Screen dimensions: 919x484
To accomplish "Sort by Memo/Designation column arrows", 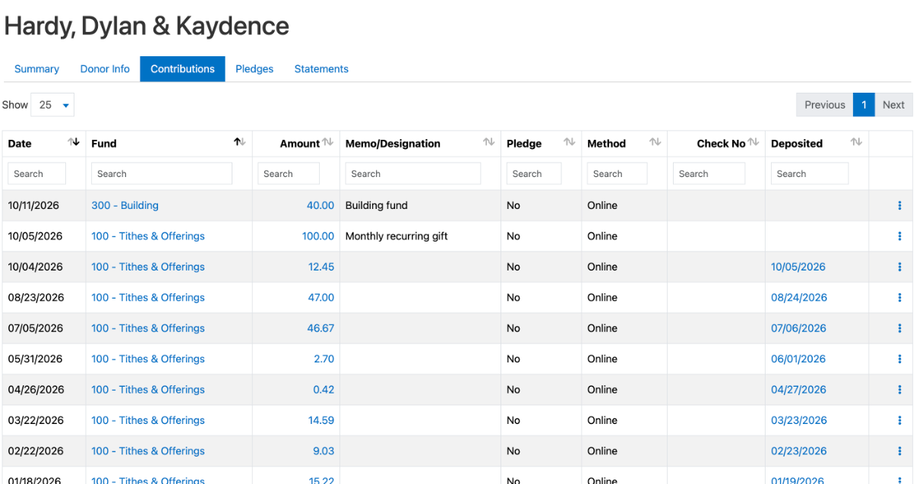I will click(x=489, y=142).
